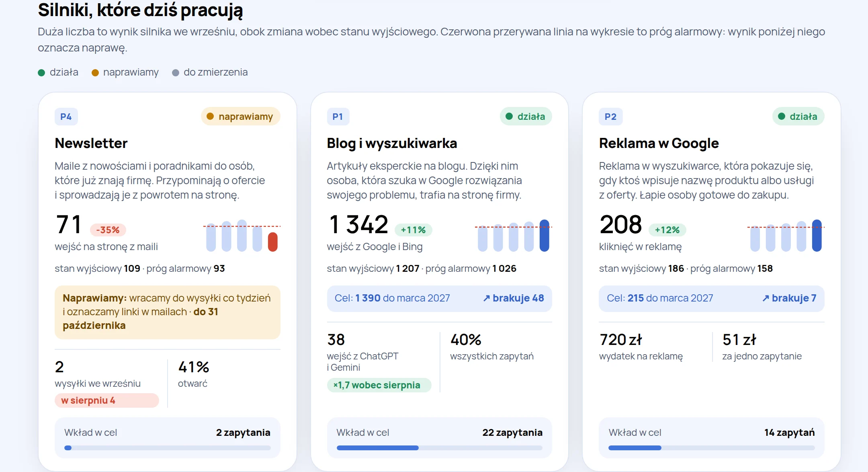Click the '22 zapytania' contribution label
The width and height of the screenshot is (868, 472).
(x=512, y=433)
